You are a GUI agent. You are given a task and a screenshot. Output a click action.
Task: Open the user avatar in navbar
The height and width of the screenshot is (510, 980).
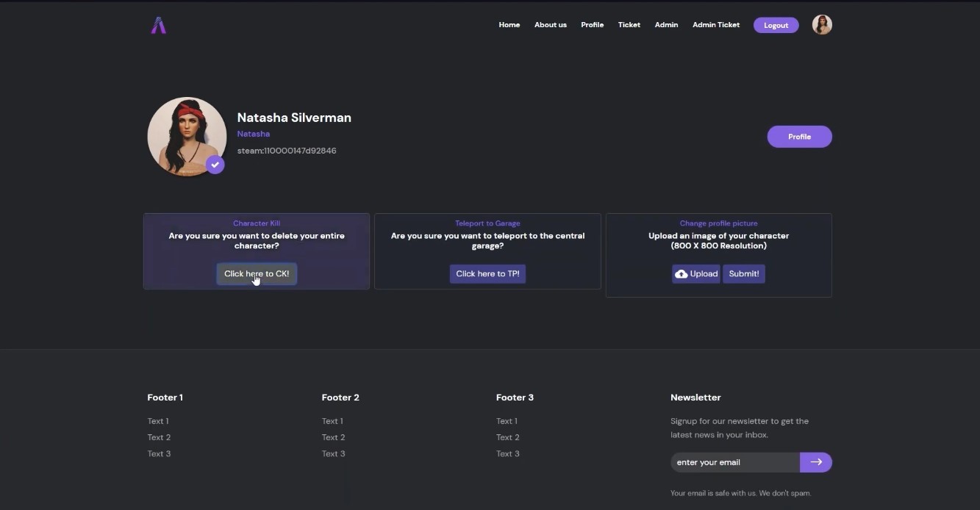point(822,25)
